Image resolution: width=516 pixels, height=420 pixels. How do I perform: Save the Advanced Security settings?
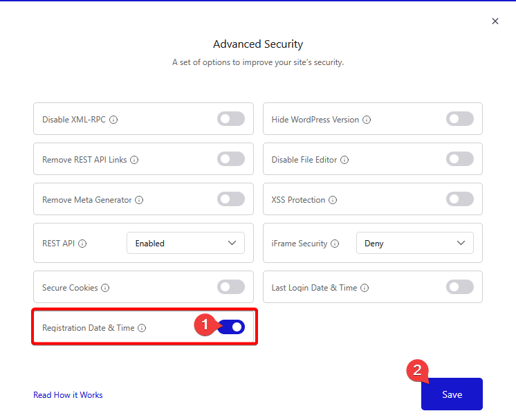tap(452, 394)
